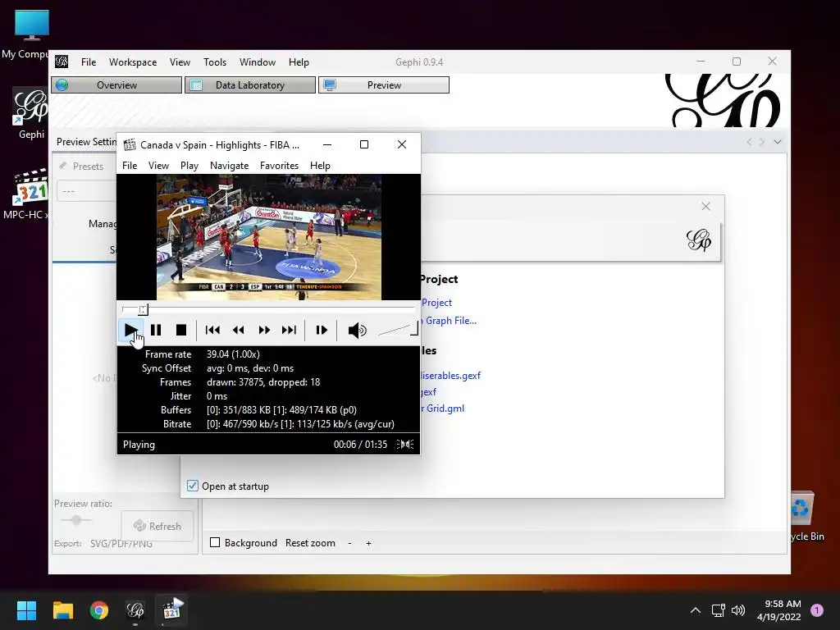Open the MPC-HC Play menu
The height and width of the screenshot is (630, 840).
[189, 166]
